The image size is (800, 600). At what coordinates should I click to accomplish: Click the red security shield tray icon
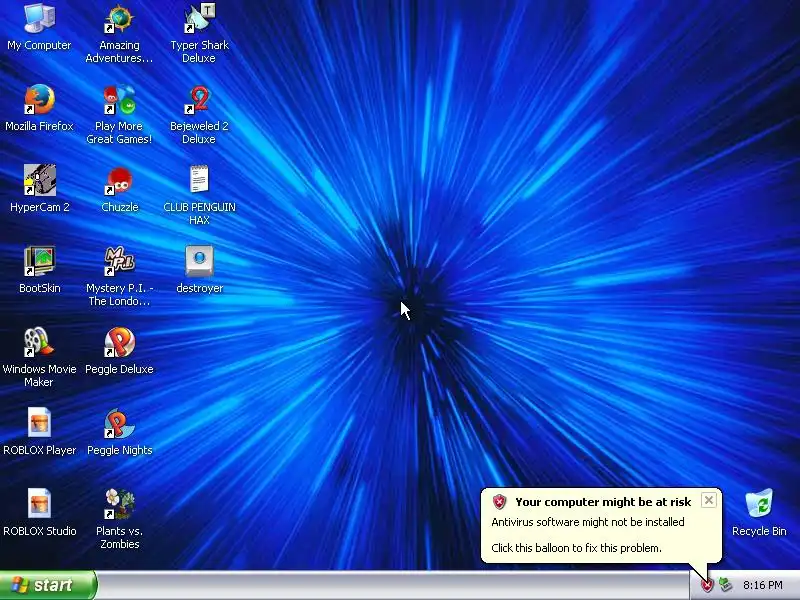707,585
